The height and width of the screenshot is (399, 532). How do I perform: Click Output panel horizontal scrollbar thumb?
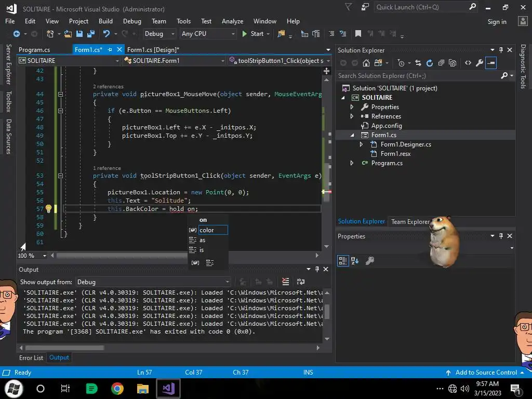(x=64, y=348)
